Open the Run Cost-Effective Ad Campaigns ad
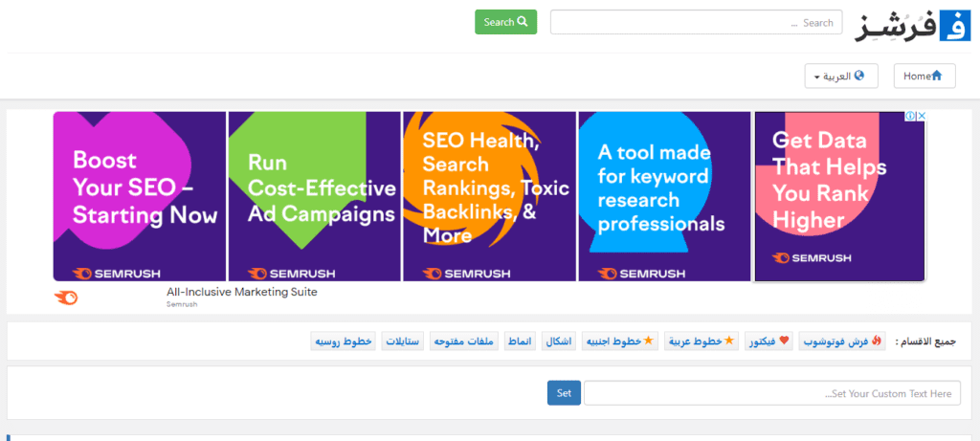The width and height of the screenshot is (980, 441). coord(314,196)
